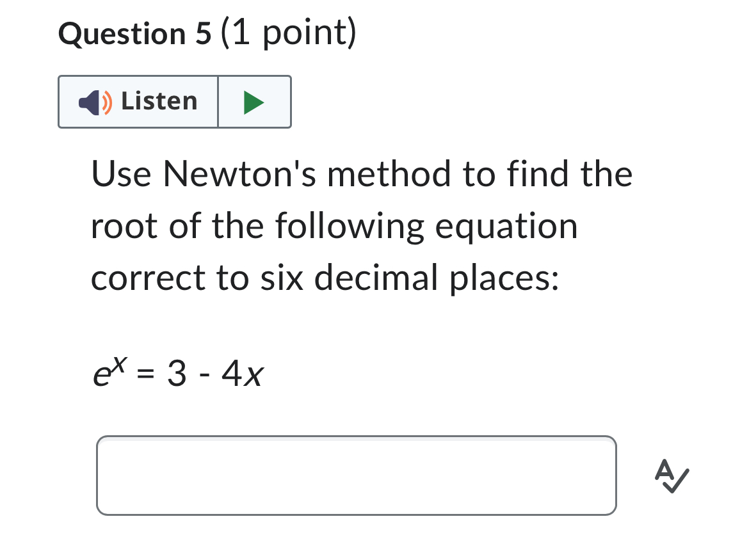Click inside the answer input box
The height and width of the screenshot is (560, 749).
pyautogui.click(x=357, y=475)
